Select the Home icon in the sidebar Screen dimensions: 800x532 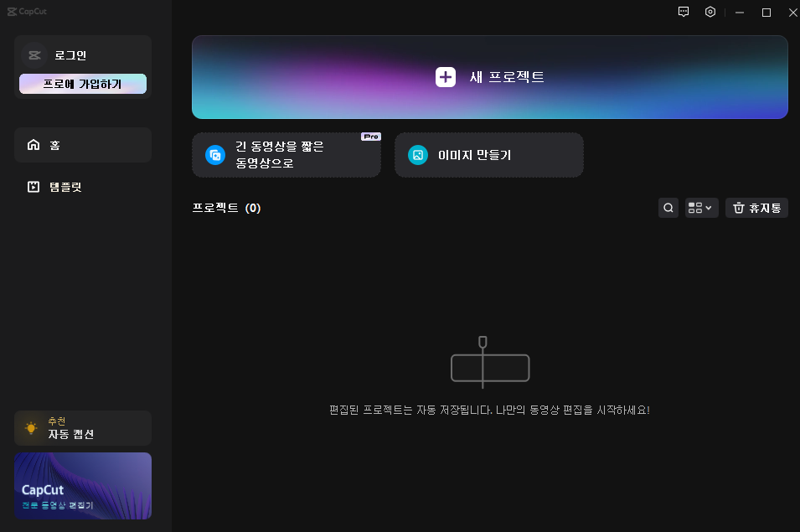[x=34, y=144]
